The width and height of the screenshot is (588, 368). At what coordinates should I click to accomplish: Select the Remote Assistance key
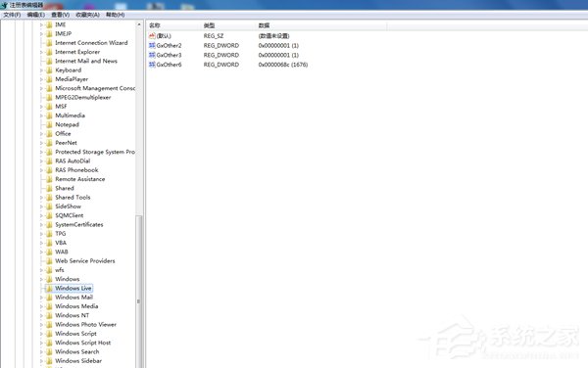coord(80,179)
